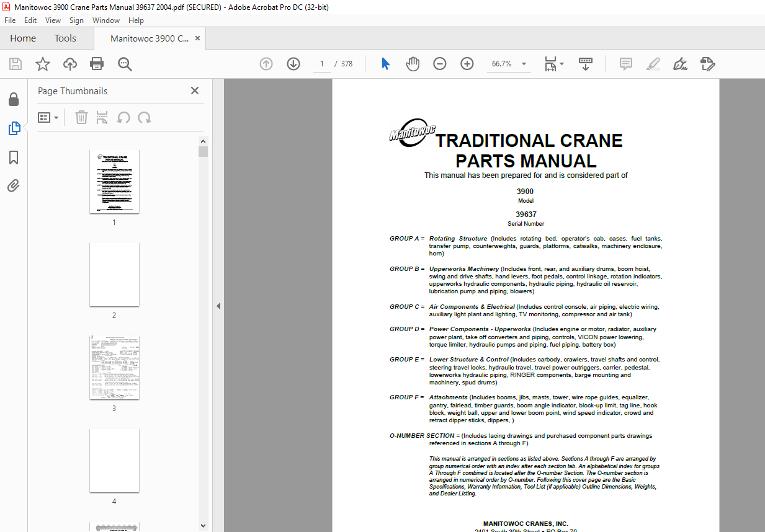Viewport: 765px width, 532px height.
Task: Open Find text magnifier icon
Action: (x=125, y=64)
